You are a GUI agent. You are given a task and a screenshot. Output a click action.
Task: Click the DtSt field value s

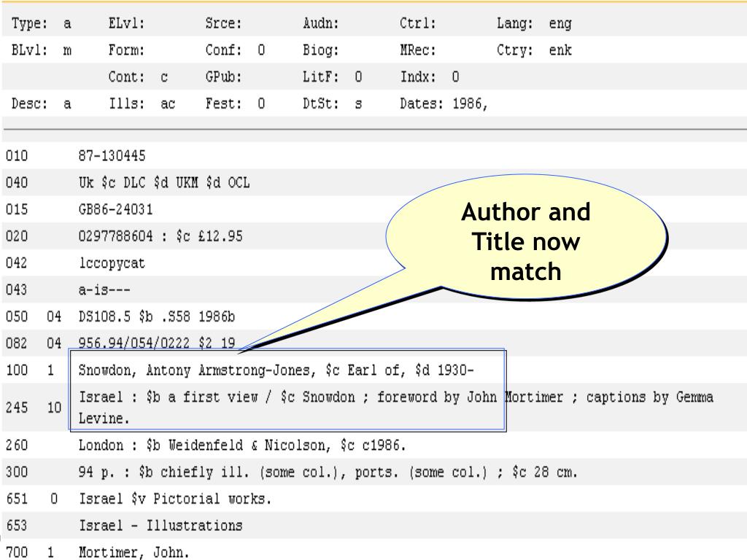(358, 104)
